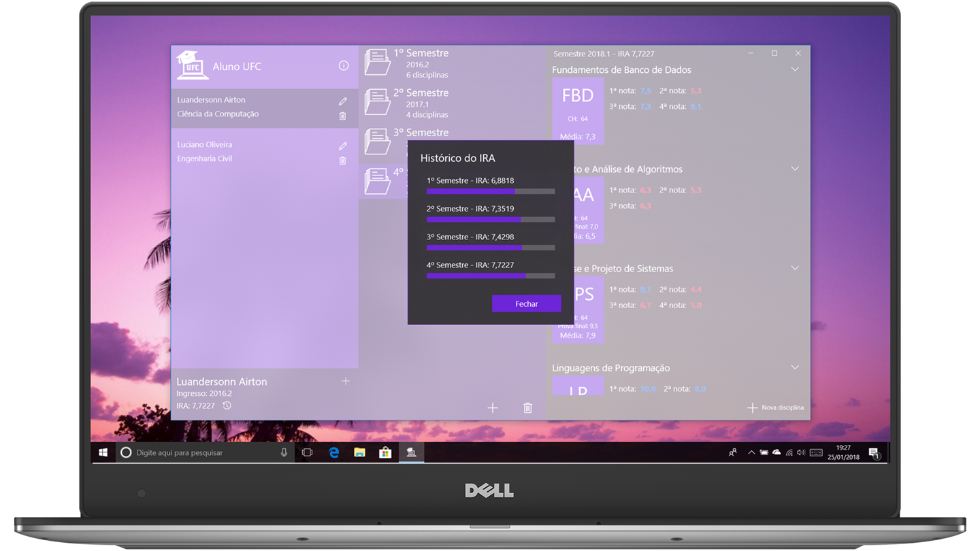Click 1º Semestre IRA 6,8818 progress bar

click(x=491, y=192)
